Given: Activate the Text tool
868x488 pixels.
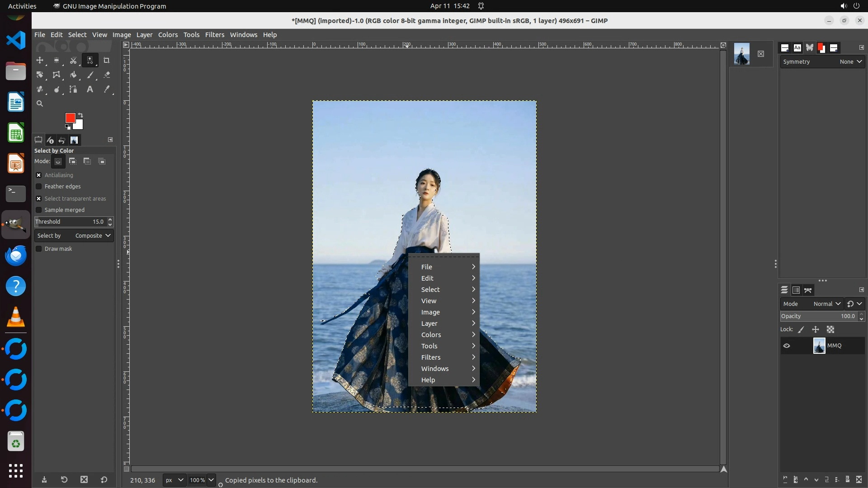Looking at the screenshot, I should click(90, 89).
